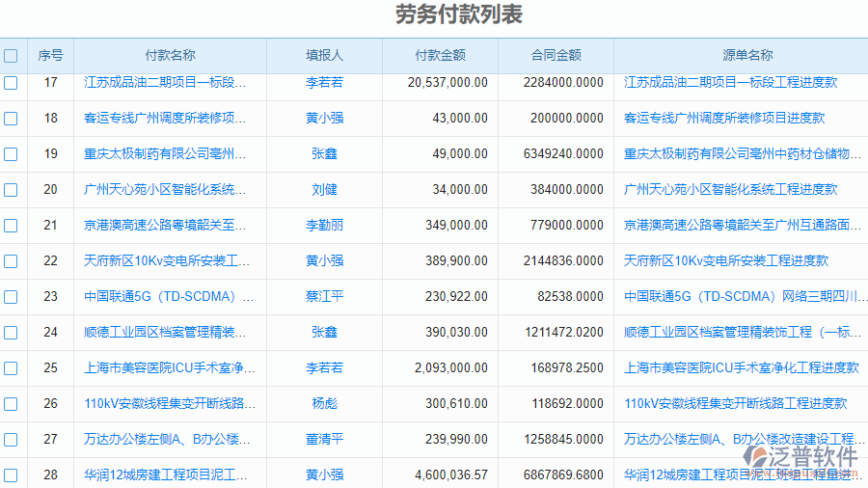The width and height of the screenshot is (868, 488).
Task: Open payment link 重庆太极制药有限公司亳州
Action: pyautogui.click(x=165, y=154)
